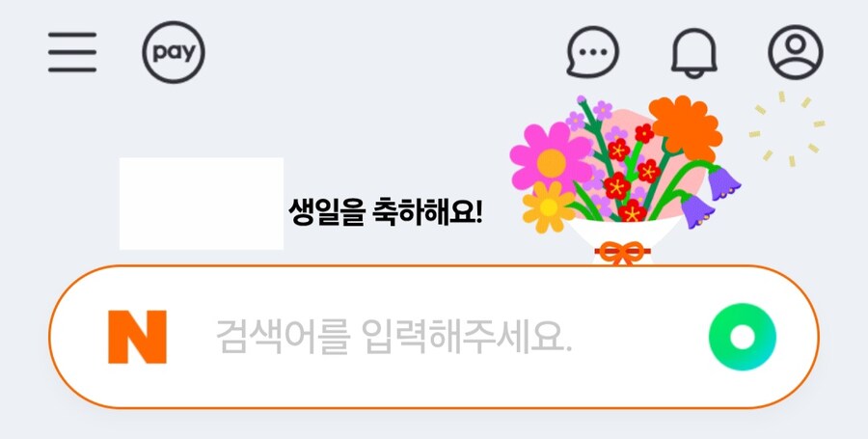
Task: Focus the orange-bordered search bar
Action: tap(434, 337)
